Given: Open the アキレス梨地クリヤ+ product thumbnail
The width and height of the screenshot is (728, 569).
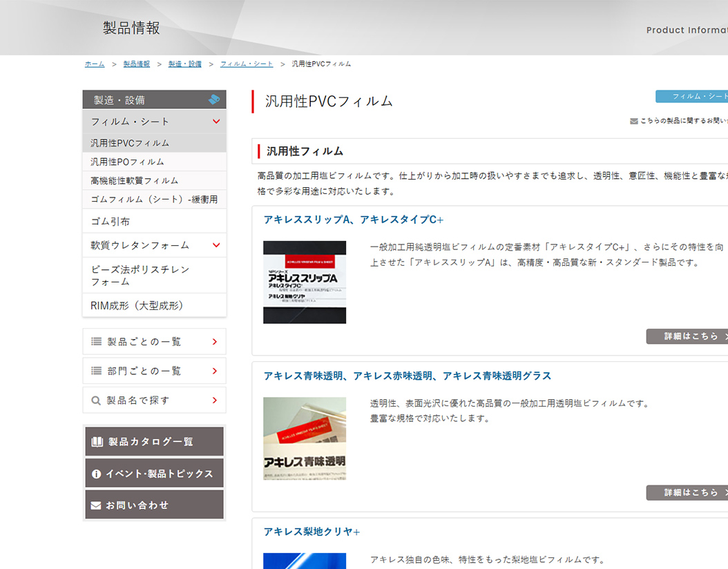Looking at the screenshot, I should click(x=305, y=561).
